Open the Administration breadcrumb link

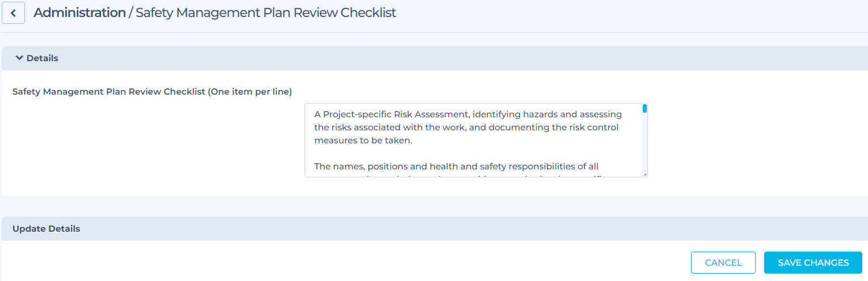[x=79, y=12]
